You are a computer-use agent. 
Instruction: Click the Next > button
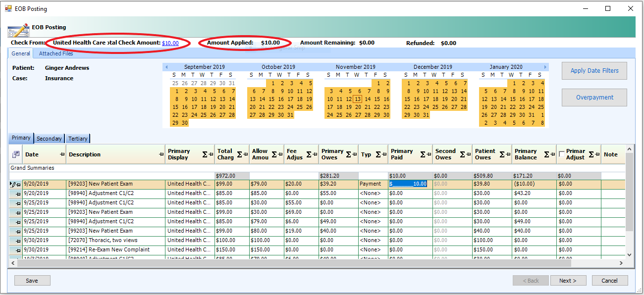(x=568, y=281)
